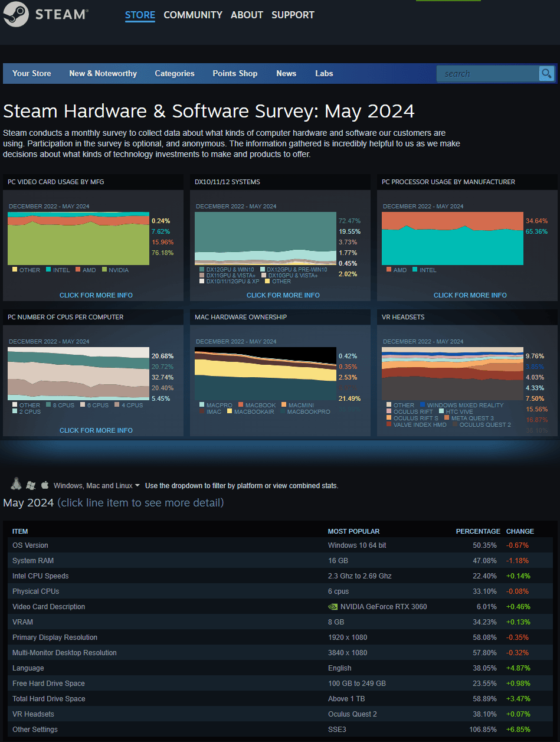Expand the Primary Display Resolution row
Image resolution: width=560 pixels, height=742 pixels.
[280, 638]
